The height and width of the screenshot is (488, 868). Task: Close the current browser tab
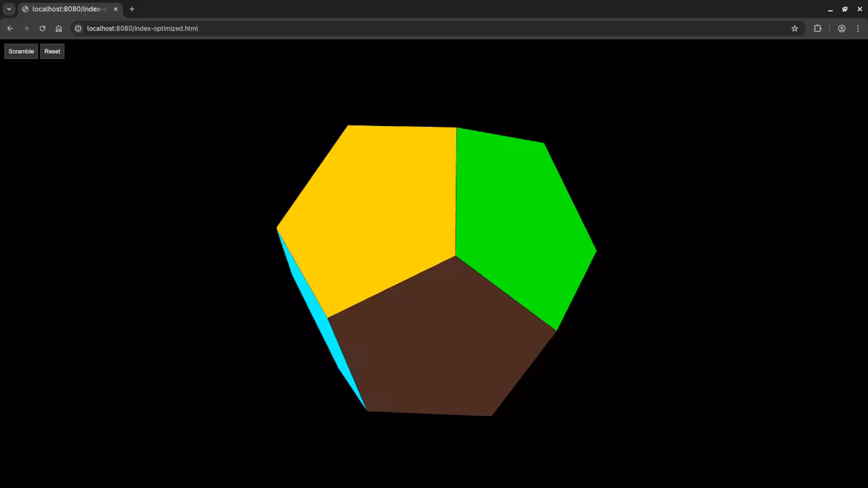click(x=115, y=9)
